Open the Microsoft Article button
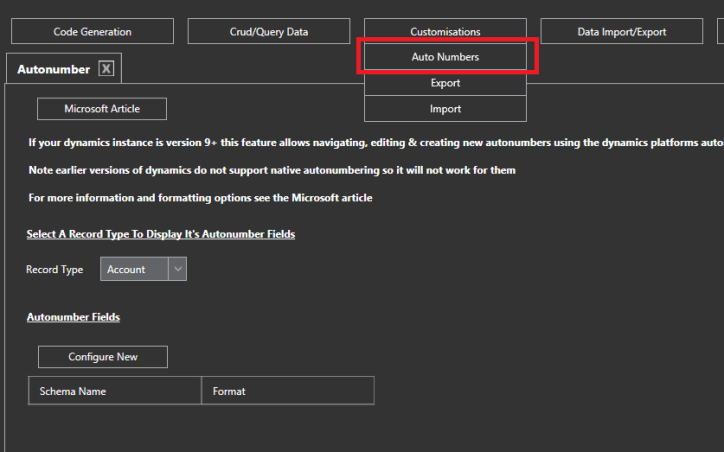The height and width of the screenshot is (452, 724). coord(101,108)
